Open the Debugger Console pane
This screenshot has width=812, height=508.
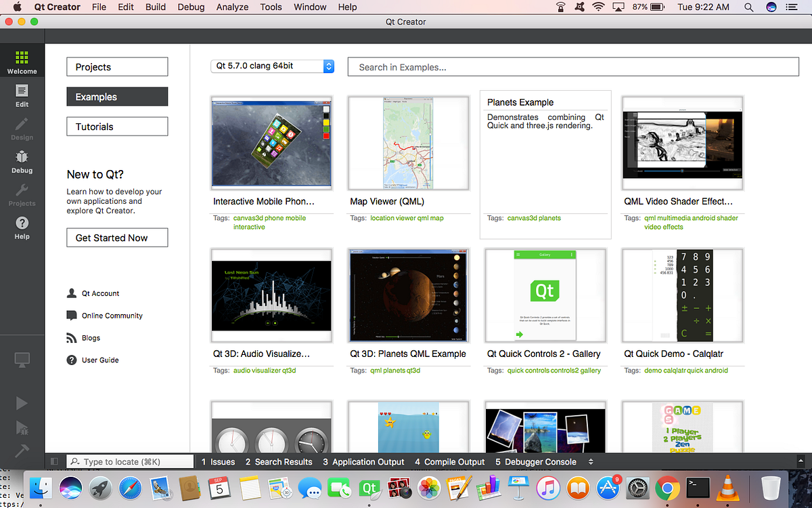536,461
